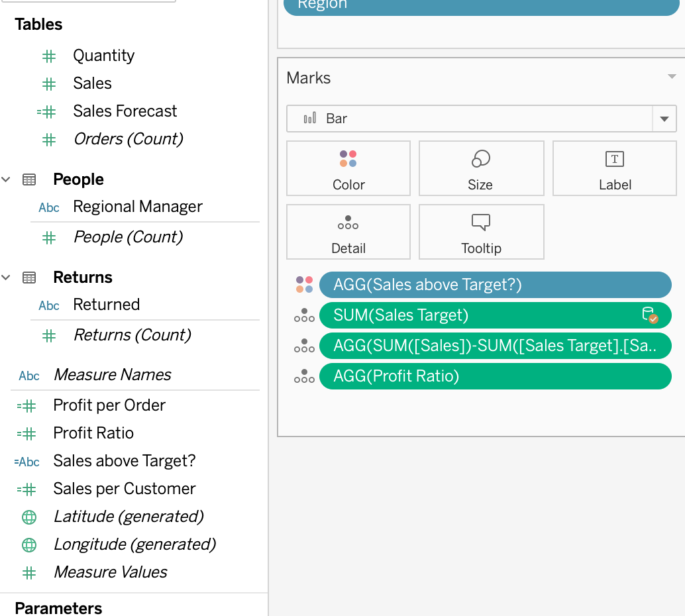The width and height of the screenshot is (685, 616).
Task: Click the AGG(Profit Ratio) pill
Action: coord(496,377)
